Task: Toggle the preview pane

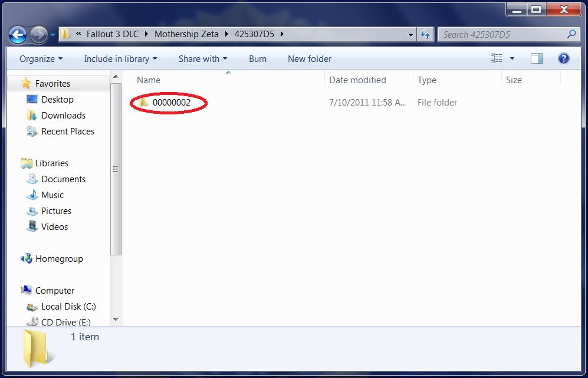Action: [537, 58]
